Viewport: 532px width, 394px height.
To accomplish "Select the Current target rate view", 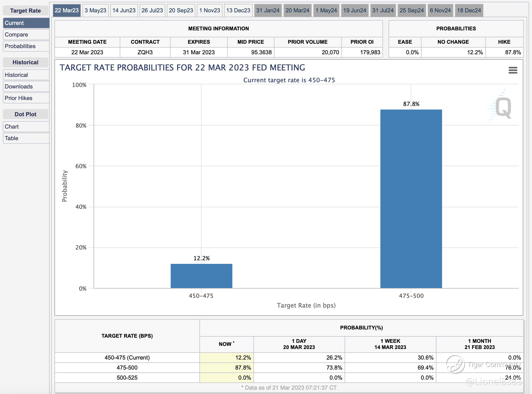I will coord(26,23).
